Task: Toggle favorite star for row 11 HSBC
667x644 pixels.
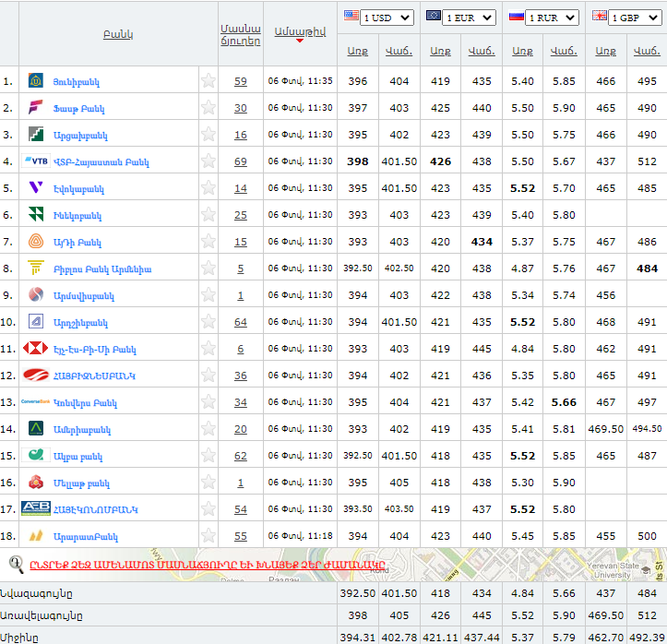Action: click(x=208, y=349)
